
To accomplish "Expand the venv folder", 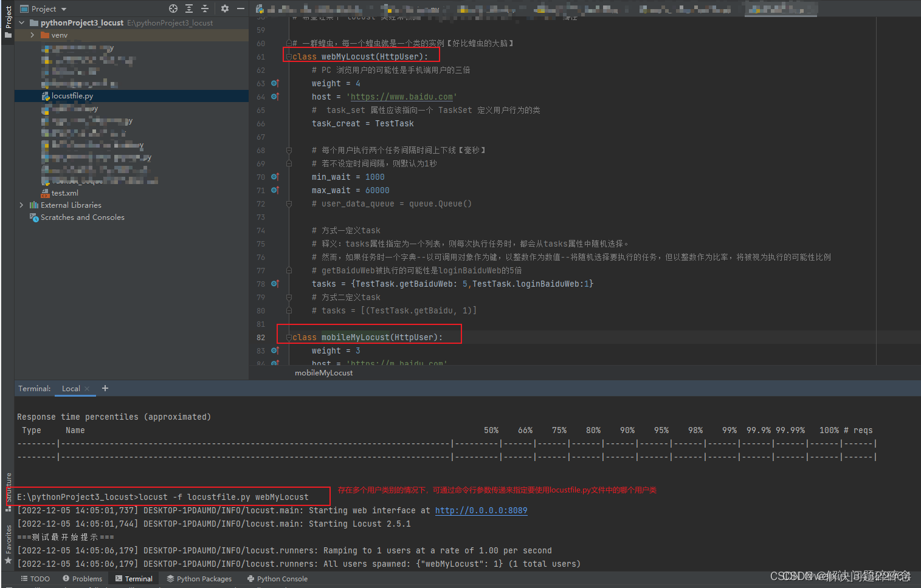I will tap(32, 35).
